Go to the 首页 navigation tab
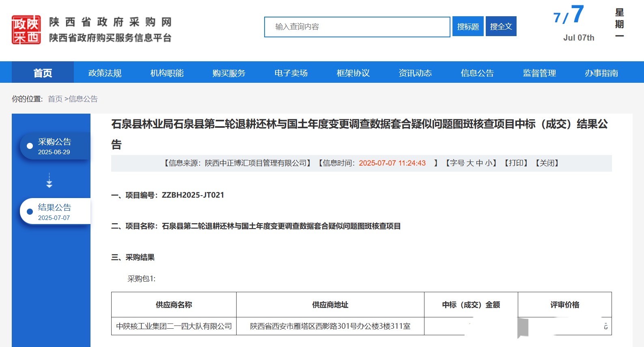 click(43, 73)
